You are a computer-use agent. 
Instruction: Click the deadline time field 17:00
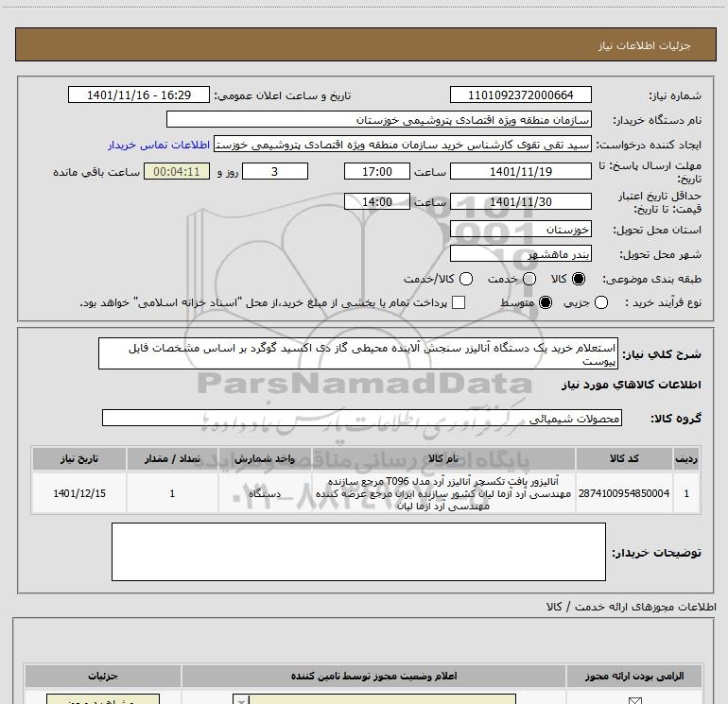377,171
